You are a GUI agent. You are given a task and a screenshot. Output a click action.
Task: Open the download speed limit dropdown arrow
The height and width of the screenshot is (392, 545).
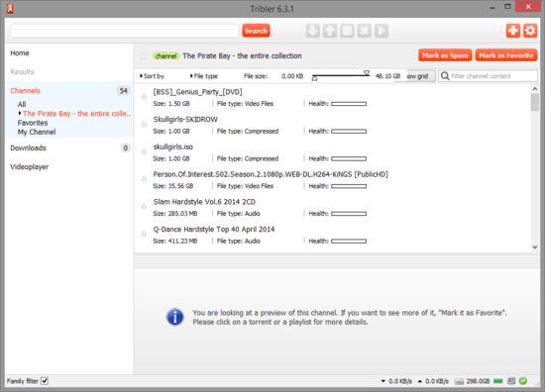383,381
